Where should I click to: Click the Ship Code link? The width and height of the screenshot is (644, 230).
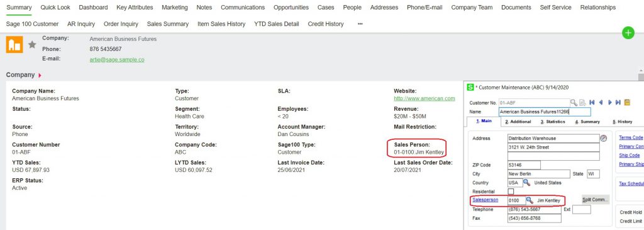pos(629,156)
